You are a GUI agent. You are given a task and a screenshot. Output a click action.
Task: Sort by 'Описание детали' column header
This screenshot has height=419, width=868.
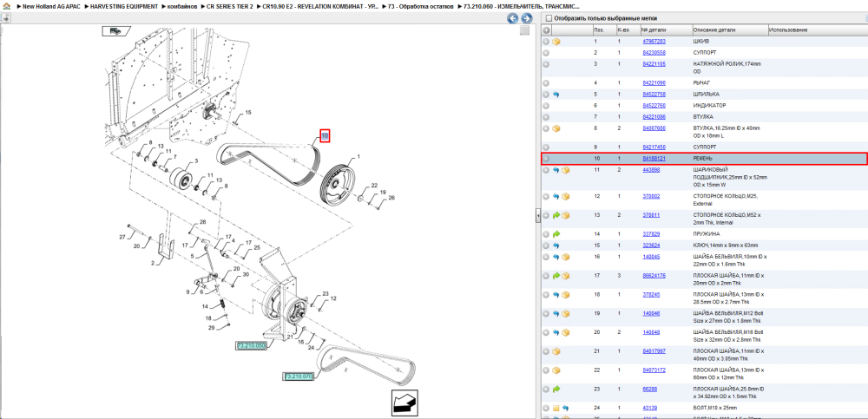pyautogui.click(x=714, y=29)
